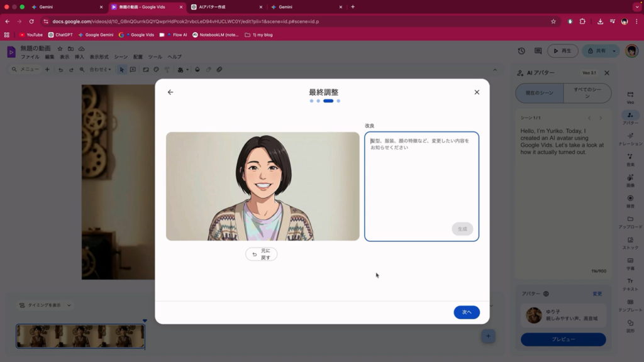Switch to すべてのシーン toggle option

587,93
